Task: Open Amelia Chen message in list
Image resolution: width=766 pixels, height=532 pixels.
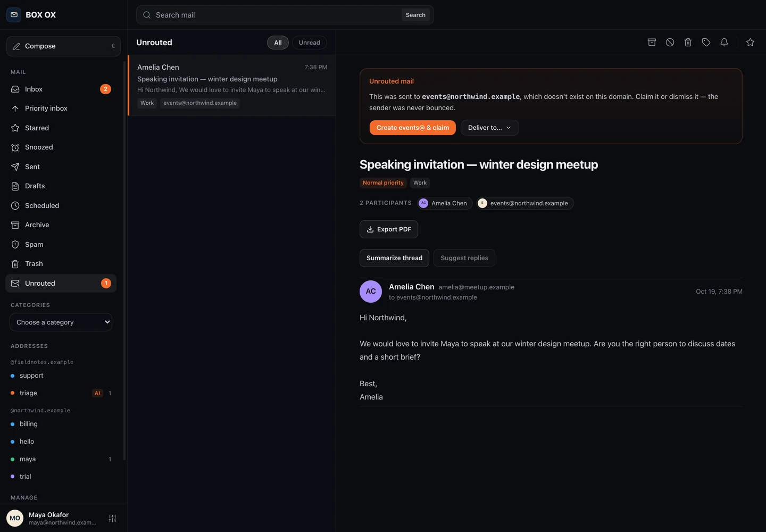Action: click(232, 85)
